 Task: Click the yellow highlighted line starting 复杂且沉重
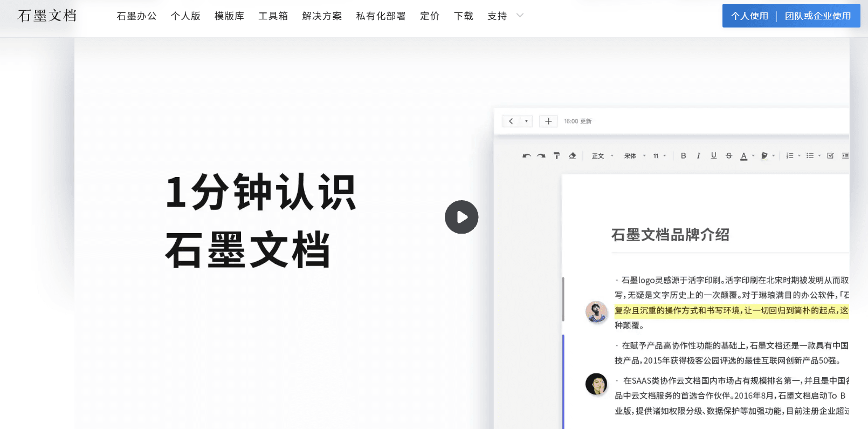pyautogui.click(x=732, y=310)
